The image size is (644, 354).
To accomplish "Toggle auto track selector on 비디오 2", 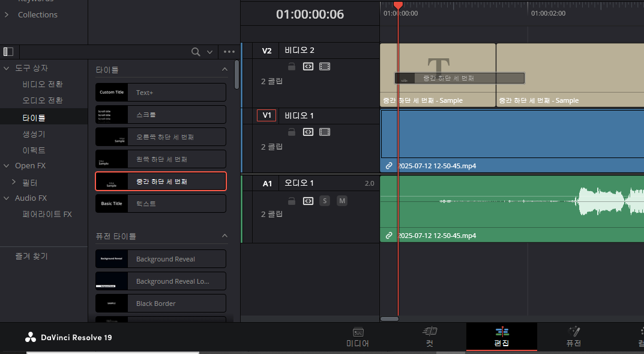I will 308,67.
